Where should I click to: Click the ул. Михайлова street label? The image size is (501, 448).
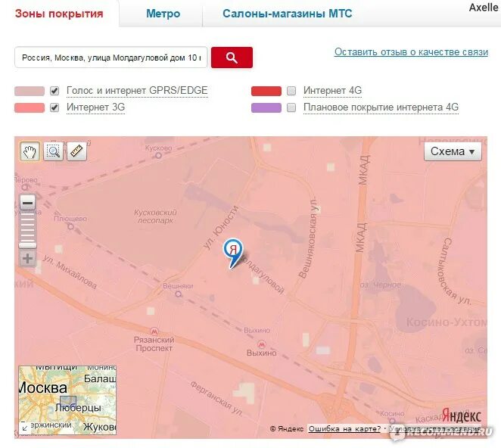pos(70,272)
